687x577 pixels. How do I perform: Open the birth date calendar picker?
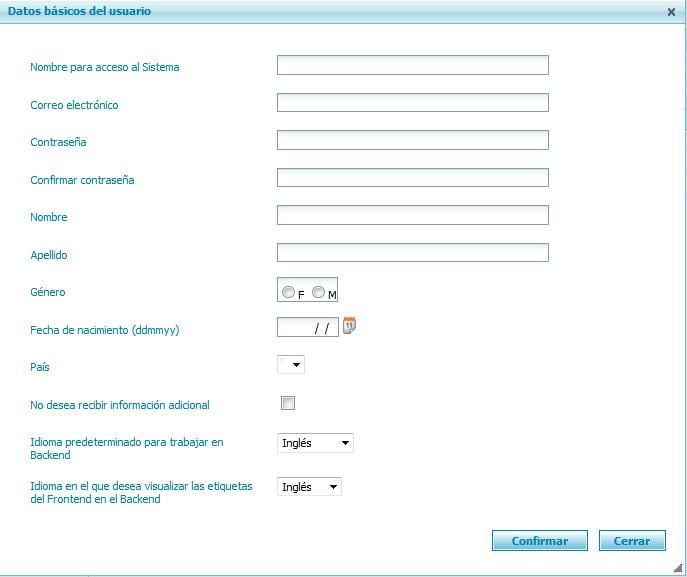(x=349, y=326)
